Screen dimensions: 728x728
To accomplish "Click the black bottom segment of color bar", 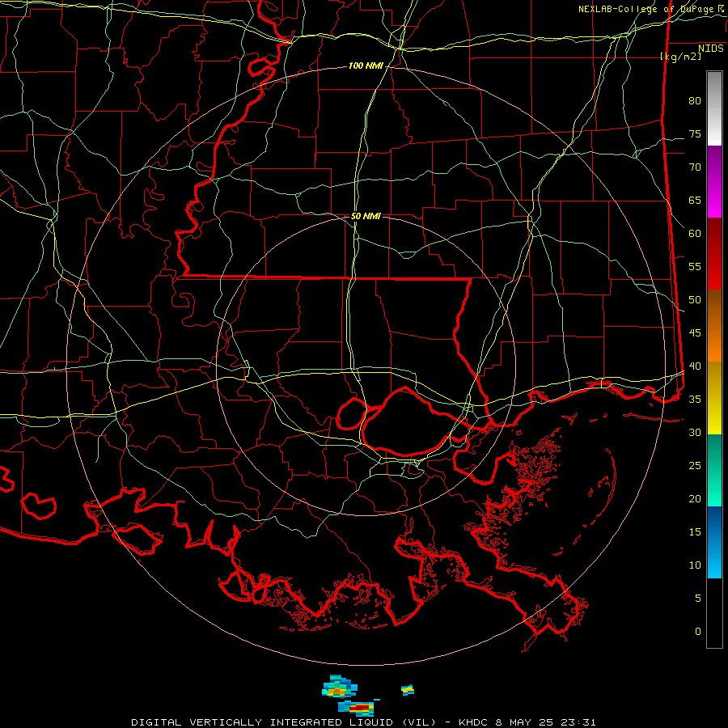I will tap(714, 613).
